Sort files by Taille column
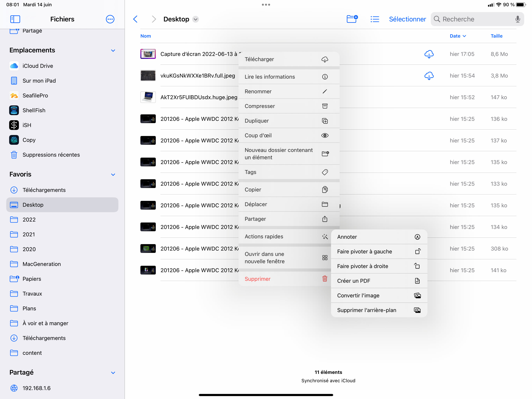The height and width of the screenshot is (399, 532). coord(496,36)
